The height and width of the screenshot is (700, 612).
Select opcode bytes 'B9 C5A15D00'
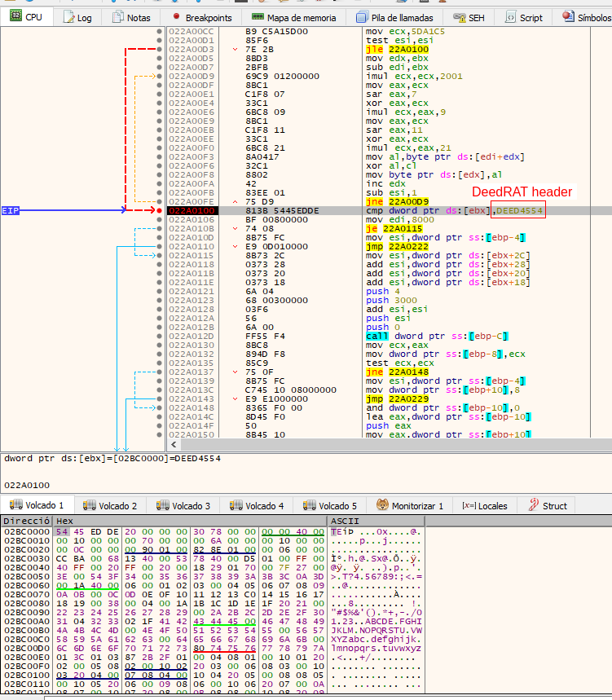tap(276, 31)
